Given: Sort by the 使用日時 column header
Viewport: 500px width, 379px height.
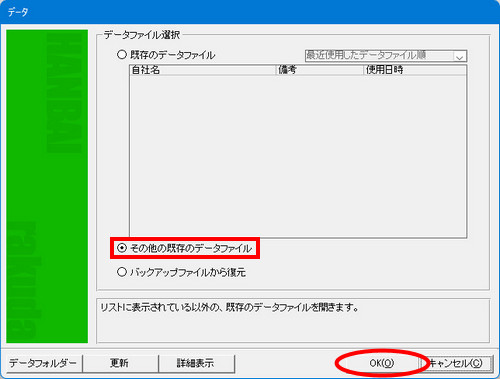Looking at the screenshot, I should [x=415, y=70].
